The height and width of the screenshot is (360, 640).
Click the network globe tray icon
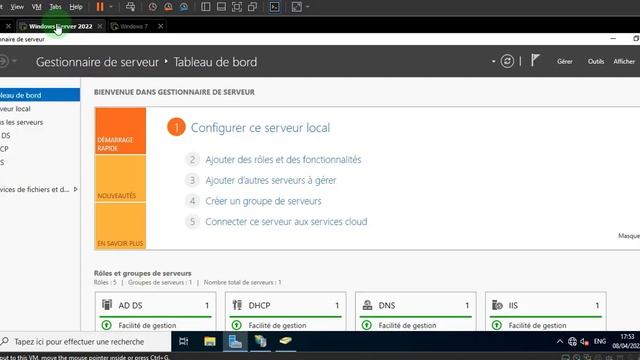click(x=572, y=342)
